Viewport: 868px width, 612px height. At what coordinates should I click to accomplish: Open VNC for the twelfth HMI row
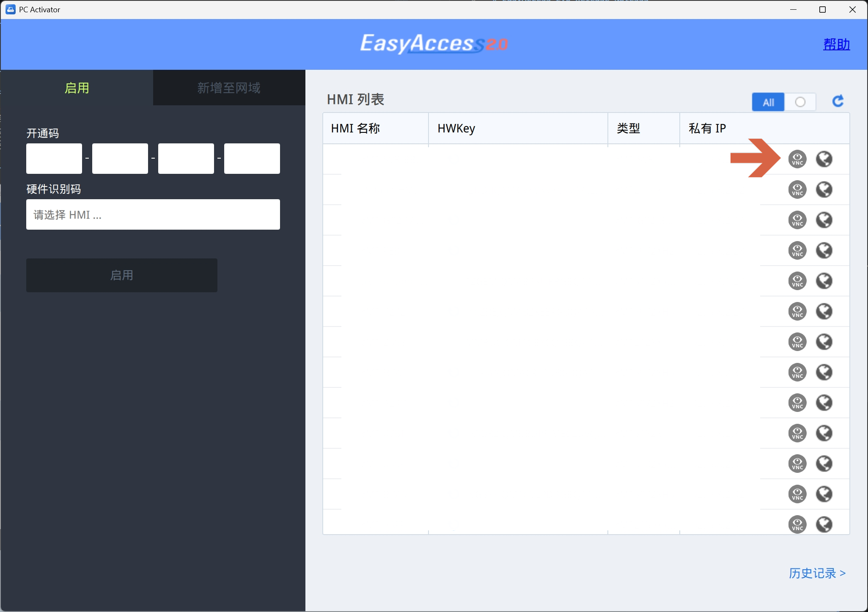point(797,494)
